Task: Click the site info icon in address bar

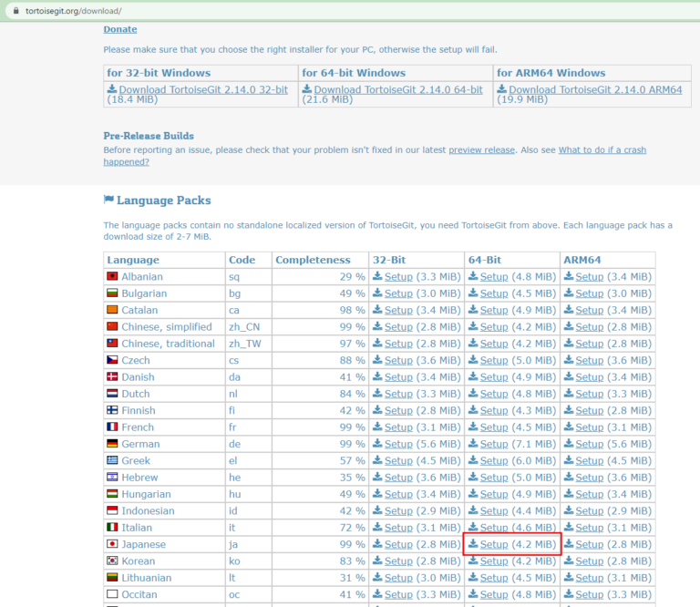Action: [12, 11]
